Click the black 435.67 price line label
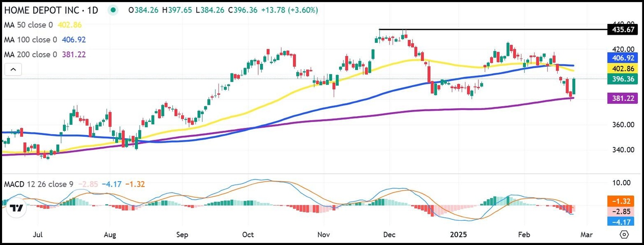The image size is (644, 245). click(x=622, y=30)
